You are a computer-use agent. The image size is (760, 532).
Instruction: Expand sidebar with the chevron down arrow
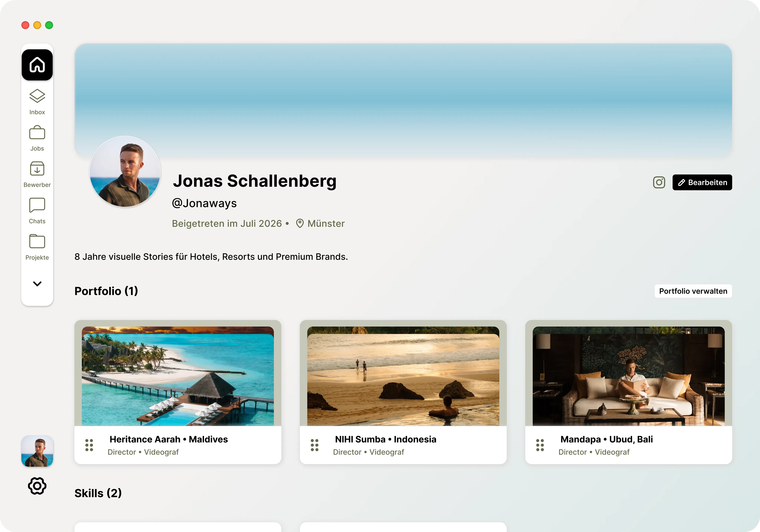coord(37,284)
